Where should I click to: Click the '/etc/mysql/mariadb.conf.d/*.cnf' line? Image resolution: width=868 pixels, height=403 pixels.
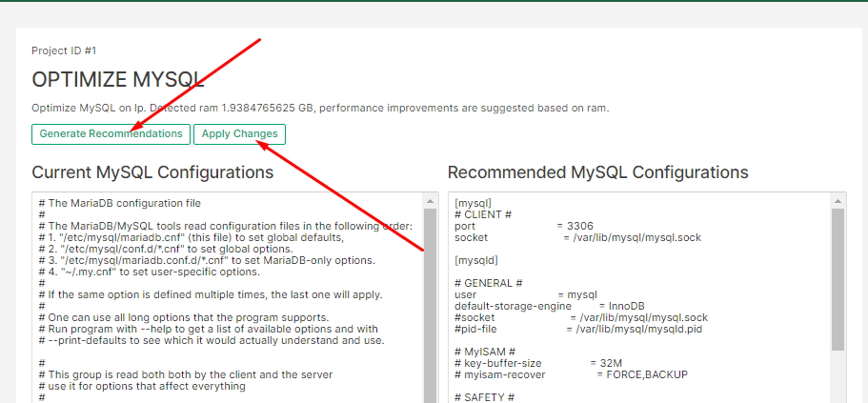coord(207,261)
